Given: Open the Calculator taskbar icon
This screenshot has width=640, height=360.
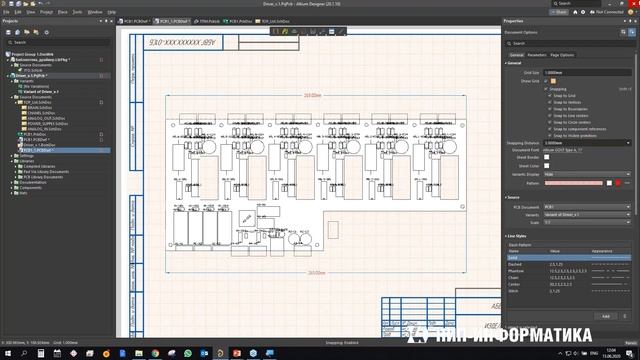Looking at the screenshot, I should click(x=41, y=353).
